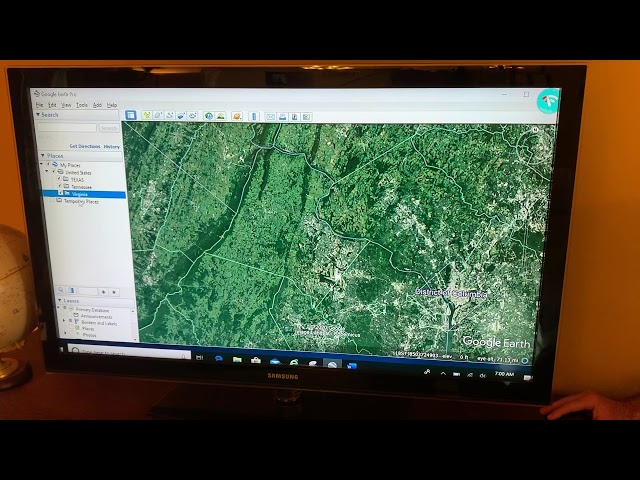Click the Google Earth taskbar icon
The width and height of the screenshot is (640, 480).
332,364
